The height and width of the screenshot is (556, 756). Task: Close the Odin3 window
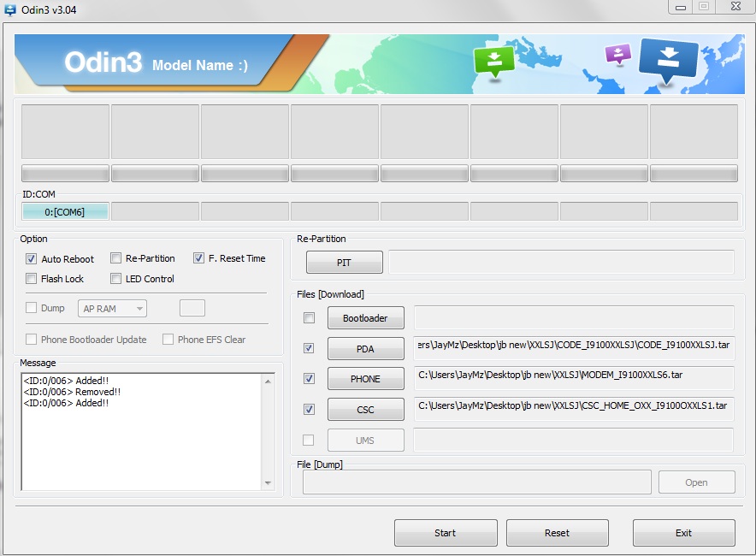coord(735,7)
